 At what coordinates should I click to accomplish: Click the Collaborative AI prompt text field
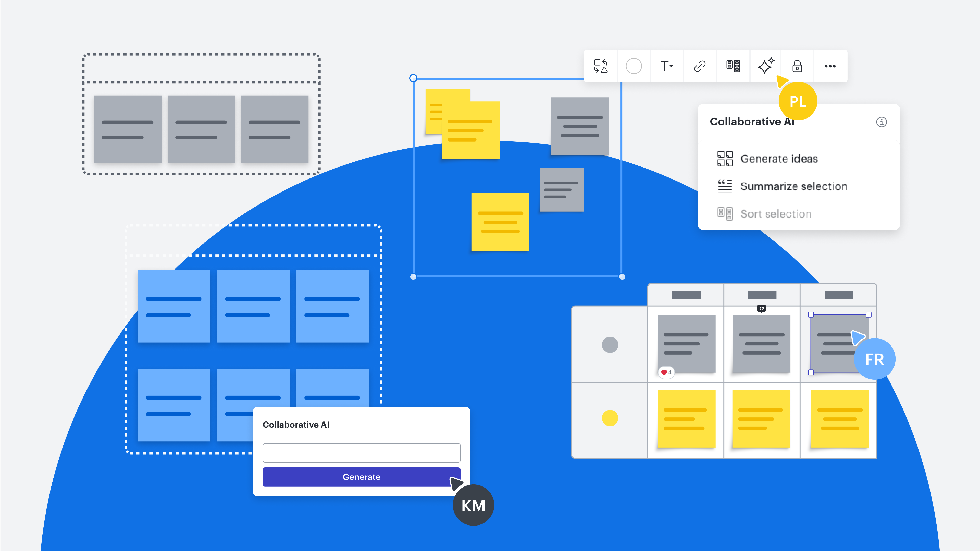click(x=362, y=453)
